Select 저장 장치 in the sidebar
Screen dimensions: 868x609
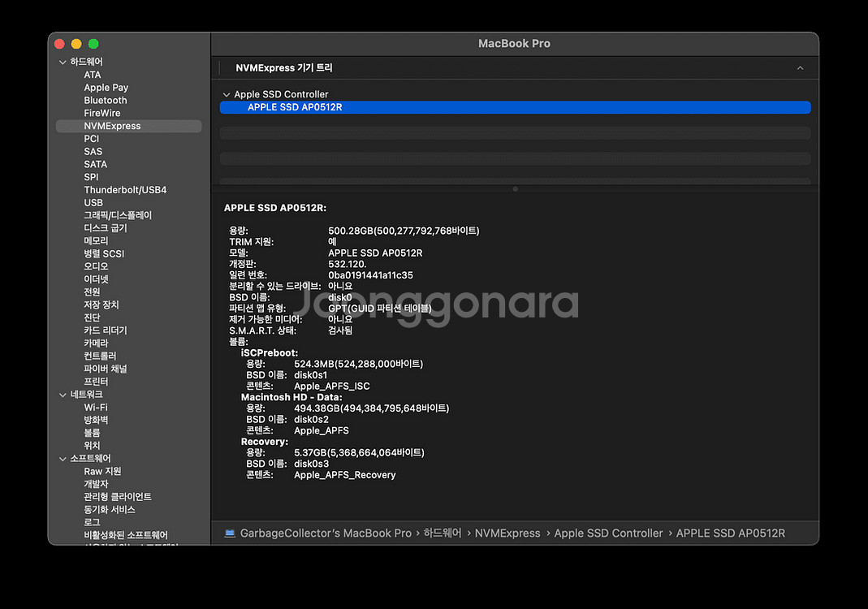[101, 304]
